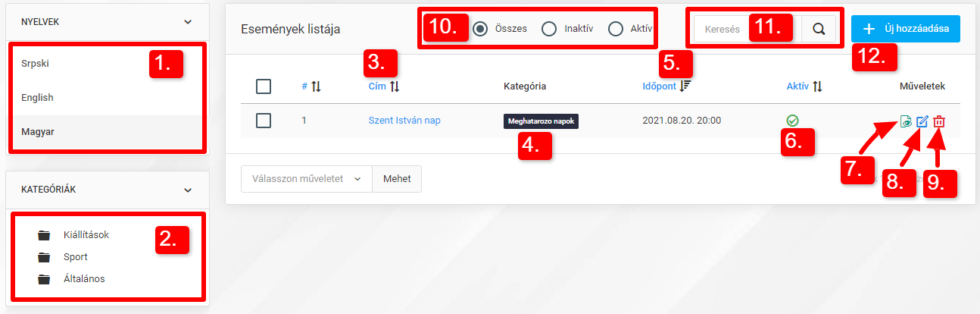Open the Válasszon műveletet dropdown
The width and height of the screenshot is (980, 314).
[306, 179]
